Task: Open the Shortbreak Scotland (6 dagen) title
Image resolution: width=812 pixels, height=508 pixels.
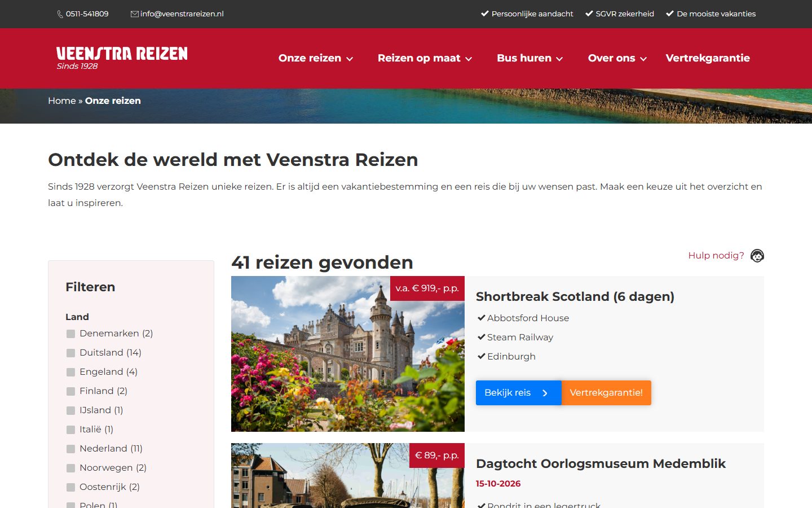Action: click(x=575, y=297)
